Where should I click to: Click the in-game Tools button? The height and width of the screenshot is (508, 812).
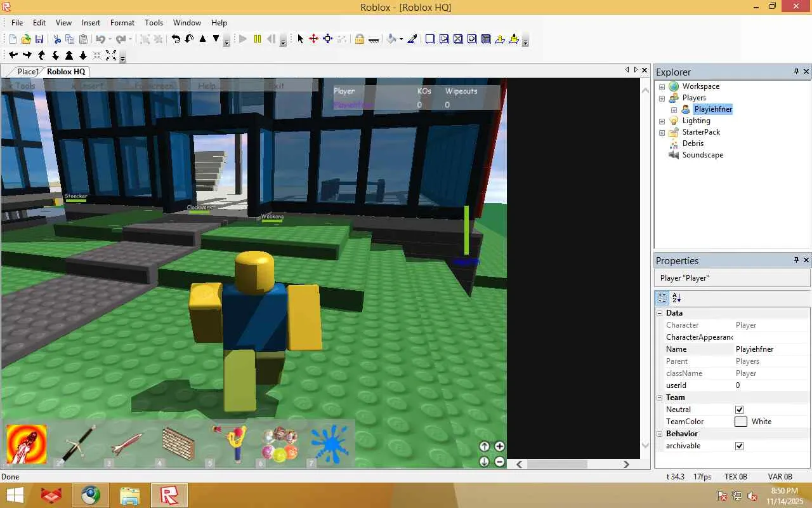22,86
